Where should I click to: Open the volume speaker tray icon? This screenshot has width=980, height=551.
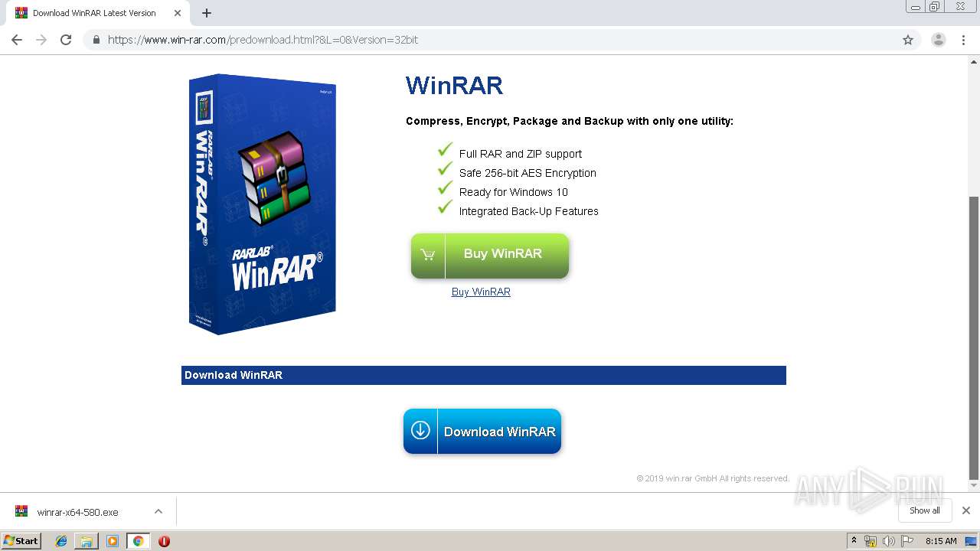pos(888,541)
